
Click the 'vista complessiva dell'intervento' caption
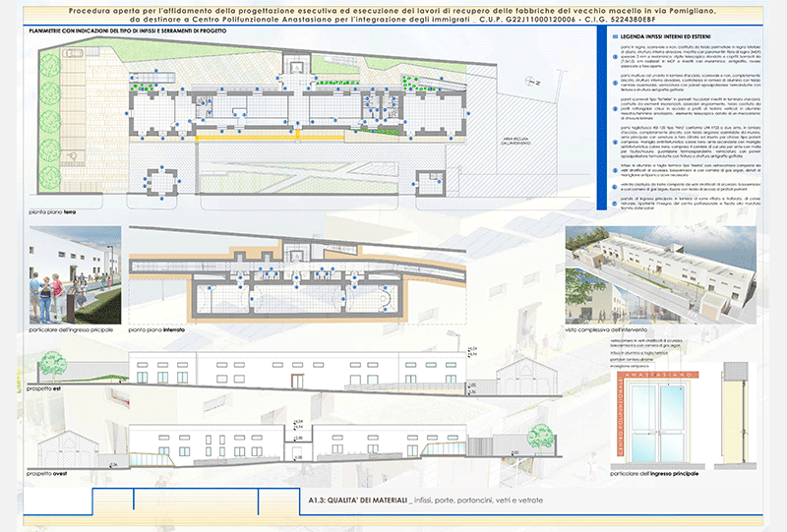pos(606,330)
